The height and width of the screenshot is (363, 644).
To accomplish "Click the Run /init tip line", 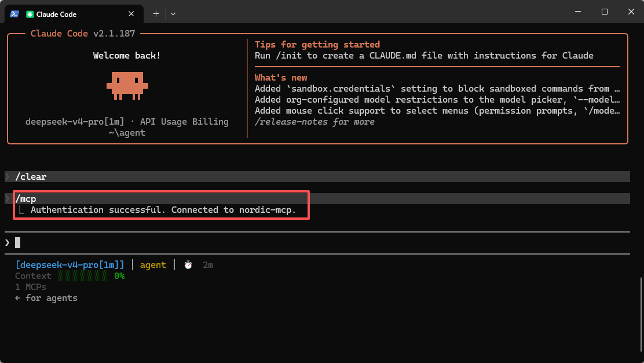I will click(x=425, y=56).
